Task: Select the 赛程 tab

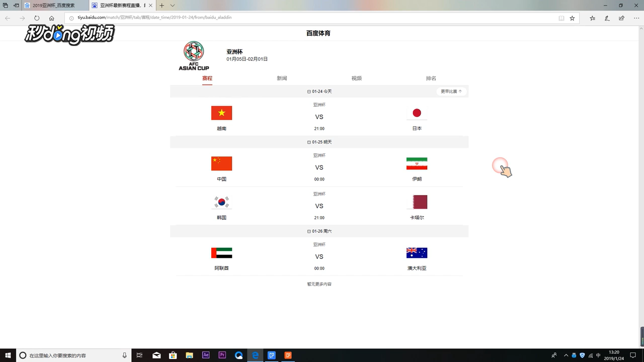Action: pyautogui.click(x=207, y=78)
